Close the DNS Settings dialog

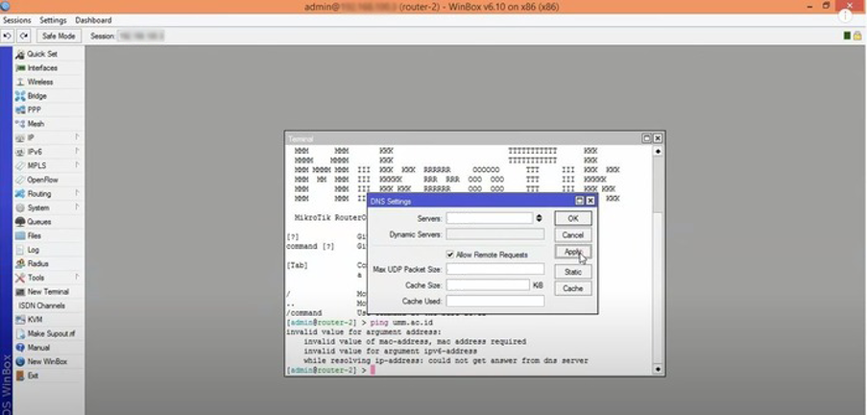pos(591,201)
